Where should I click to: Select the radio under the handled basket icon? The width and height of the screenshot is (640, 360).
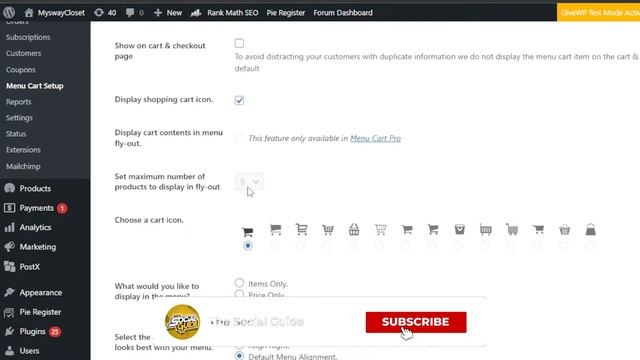tap(353, 246)
